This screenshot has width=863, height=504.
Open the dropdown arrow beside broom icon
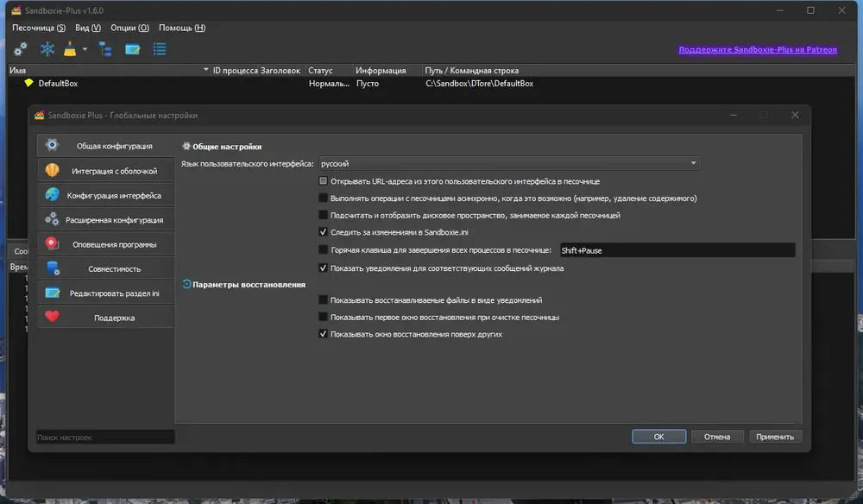[x=85, y=49]
